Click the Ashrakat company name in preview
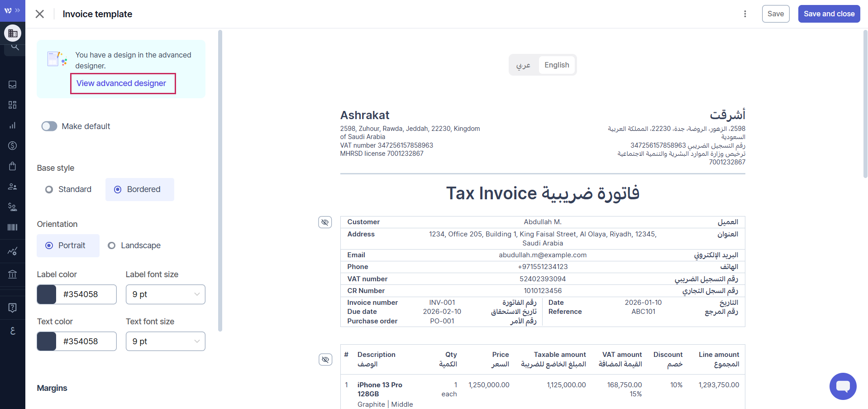 (x=365, y=115)
